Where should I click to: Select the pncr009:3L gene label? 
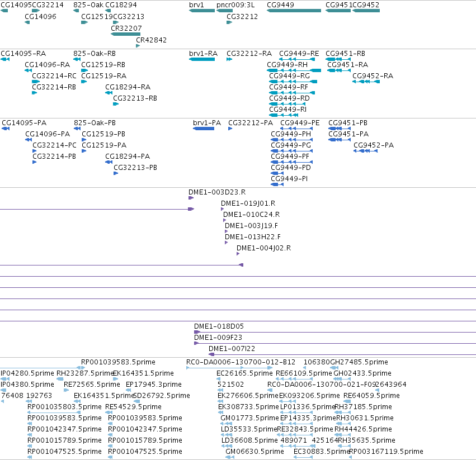click(x=235, y=5)
